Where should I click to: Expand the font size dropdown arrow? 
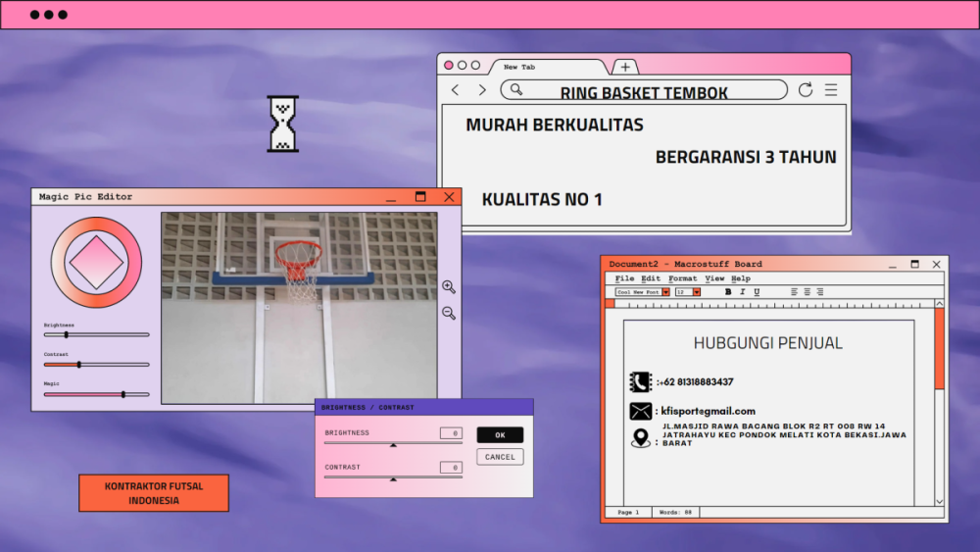(697, 292)
